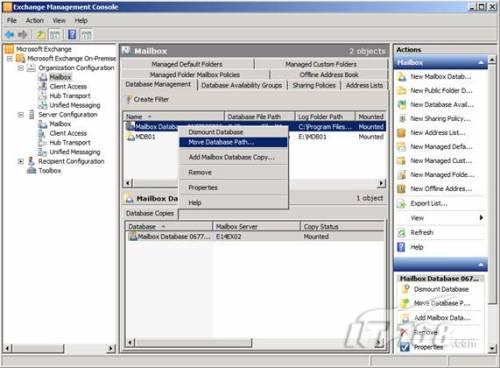Click the Mounted column header
The image size is (500, 368).
point(371,116)
